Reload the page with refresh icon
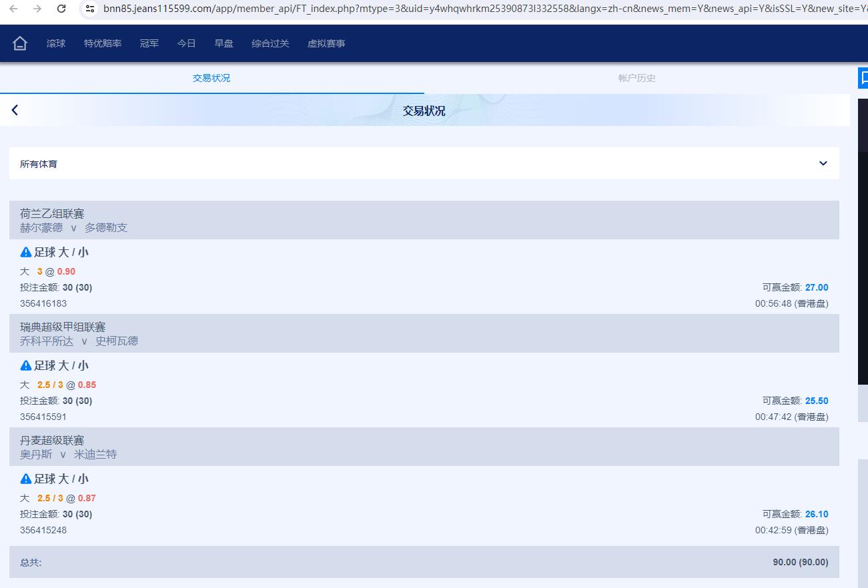Viewport: 868px width, 588px height. pos(61,9)
